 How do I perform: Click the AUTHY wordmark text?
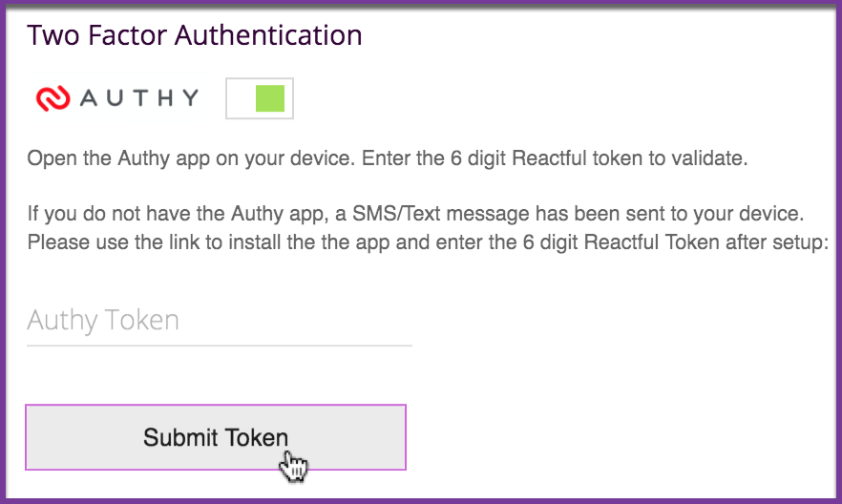139,97
